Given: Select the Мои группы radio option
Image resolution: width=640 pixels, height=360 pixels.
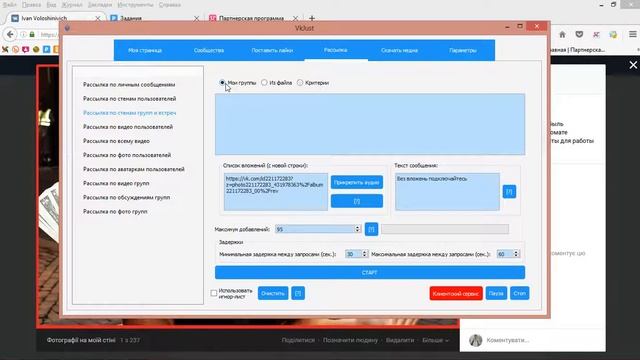Looking at the screenshot, I should [x=222, y=82].
